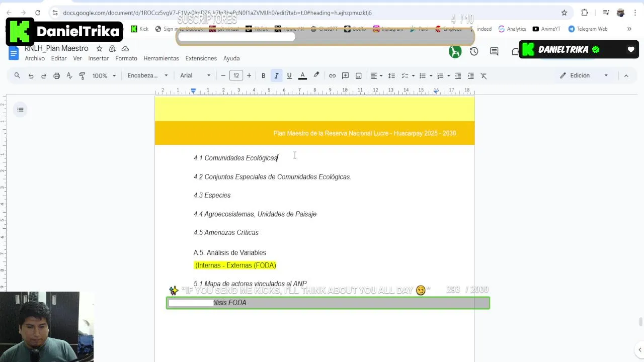This screenshot has width=644, height=362.
Task: Star the RNLH_Plan Maestro document
Action: point(100,49)
